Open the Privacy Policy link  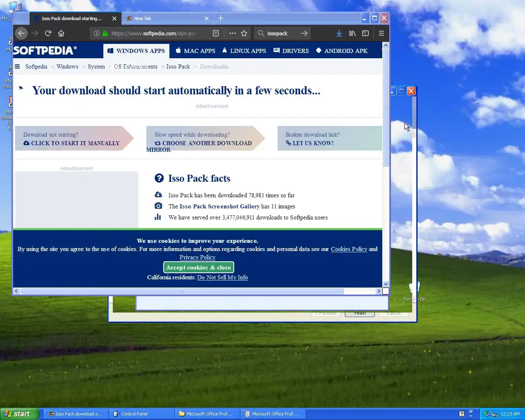point(197,257)
